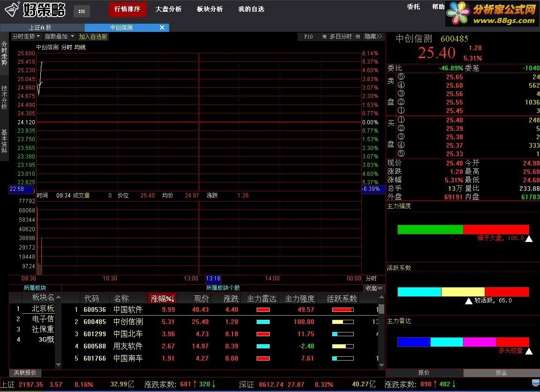The width and height of the screenshot is (540, 392).
Task: Click the white triangle marker under 活跃系数 bar
Action: [x=468, y=301]
